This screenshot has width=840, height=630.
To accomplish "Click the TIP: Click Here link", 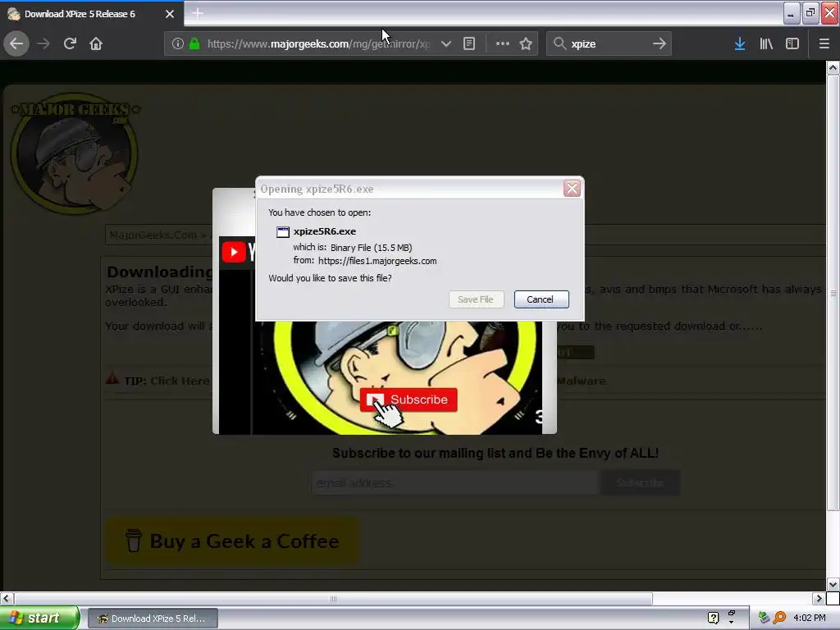I will point(167,381).
